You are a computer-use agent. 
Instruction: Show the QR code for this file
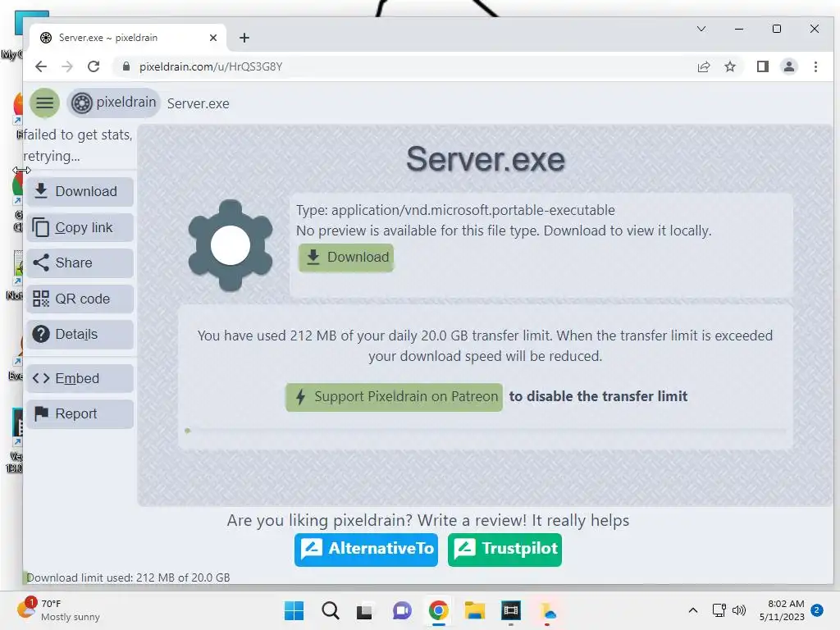tap(80, 299)
